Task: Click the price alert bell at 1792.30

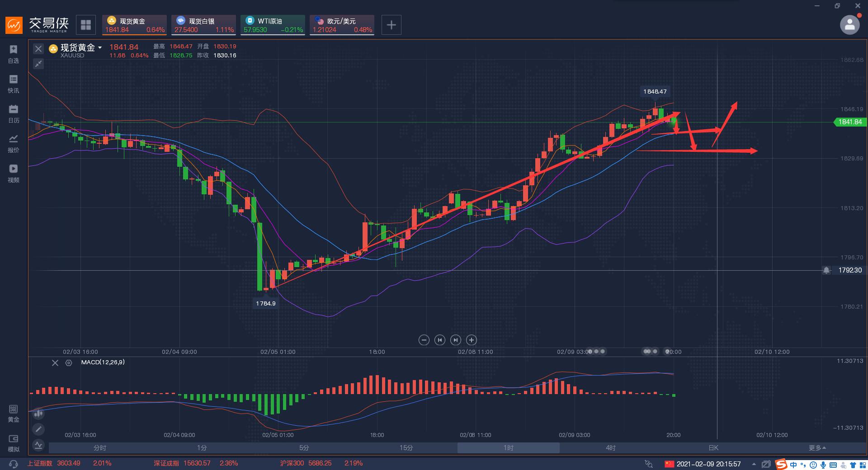Action: pyautogui.click(x=826, y=270)
